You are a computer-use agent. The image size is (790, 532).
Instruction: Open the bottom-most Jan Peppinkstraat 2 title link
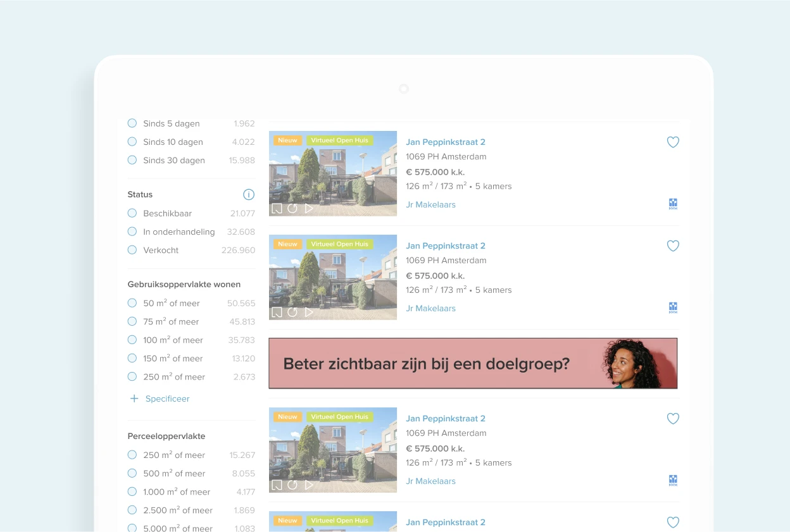(x=446, y=523)
